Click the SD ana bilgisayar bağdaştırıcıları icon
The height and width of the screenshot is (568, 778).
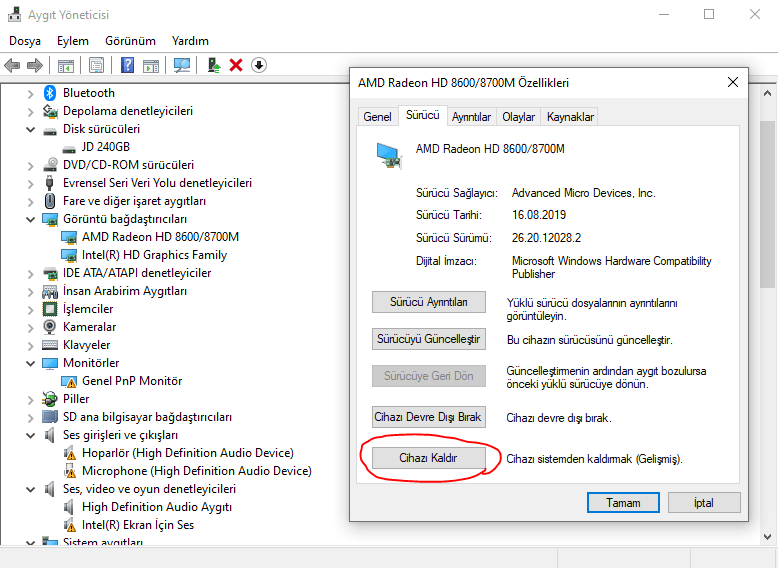pyautogui.click(x=50, y=417)
